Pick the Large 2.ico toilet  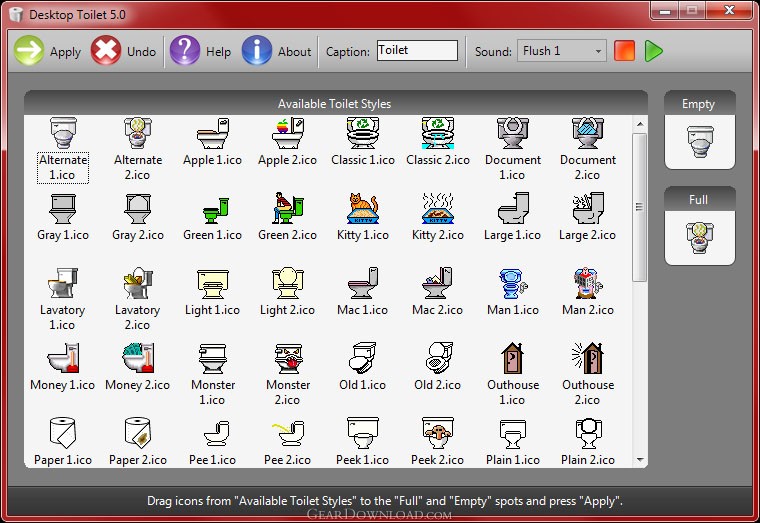point(587,208)
